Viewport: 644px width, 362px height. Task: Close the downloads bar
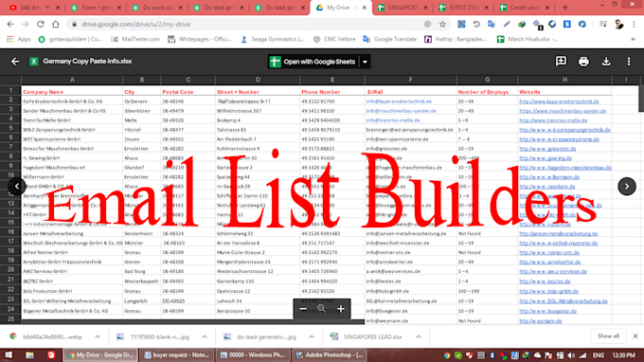coord(635,336)
